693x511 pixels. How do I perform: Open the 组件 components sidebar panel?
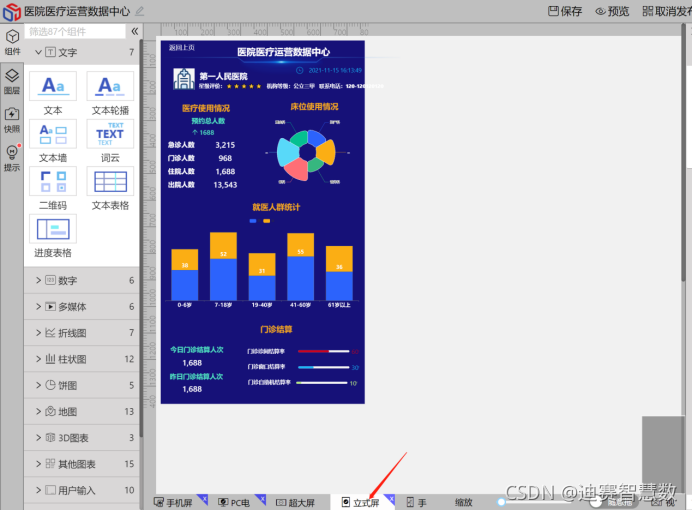[12, 42]
